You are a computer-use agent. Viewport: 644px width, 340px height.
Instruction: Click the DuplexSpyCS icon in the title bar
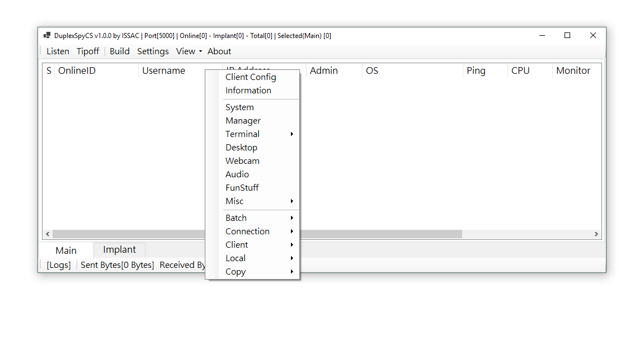[47, 35]
